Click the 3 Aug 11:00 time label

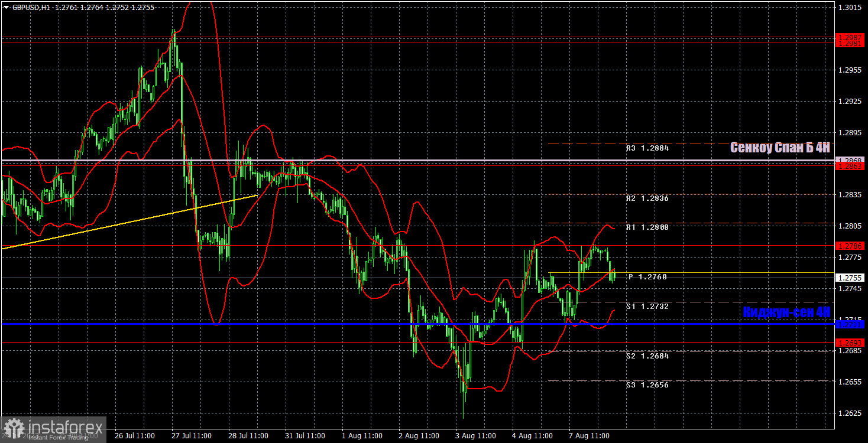[x=476, y=436]
